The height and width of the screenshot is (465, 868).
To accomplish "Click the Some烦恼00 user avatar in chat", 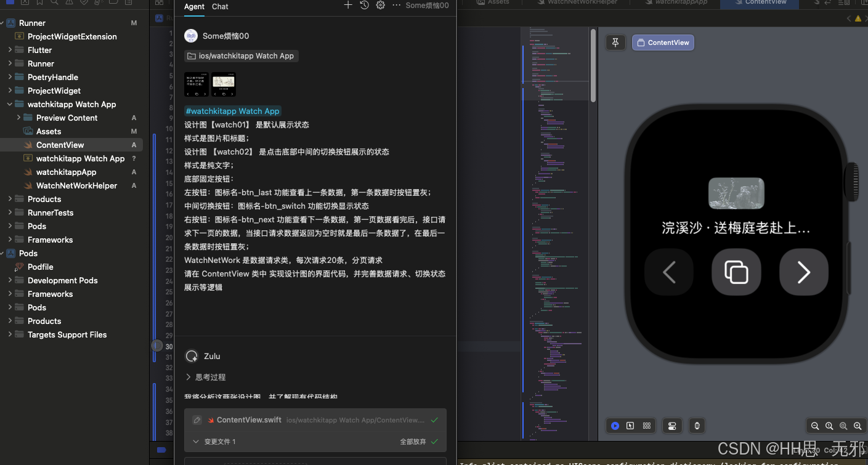I will tap(191, 36).
